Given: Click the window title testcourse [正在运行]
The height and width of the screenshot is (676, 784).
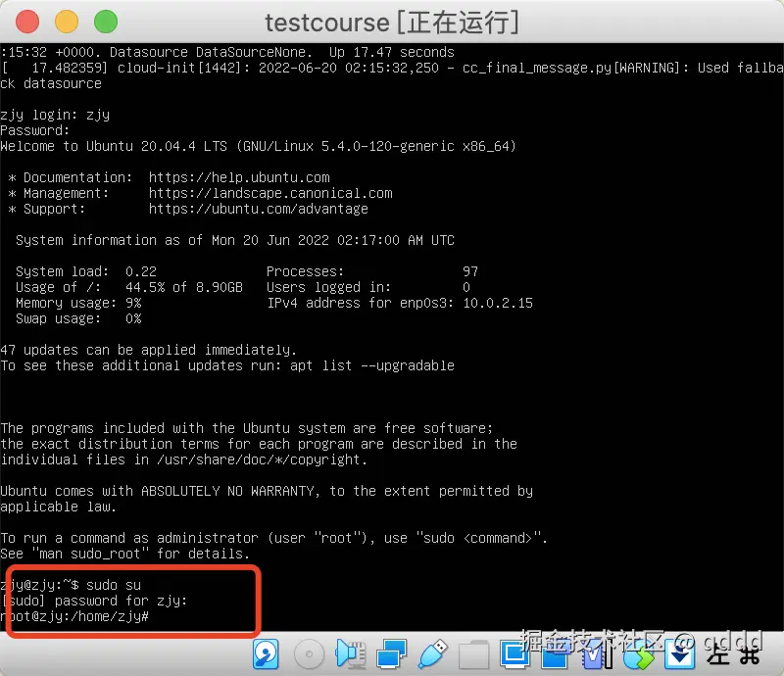Looking at the screenshot, I should 392,23.
